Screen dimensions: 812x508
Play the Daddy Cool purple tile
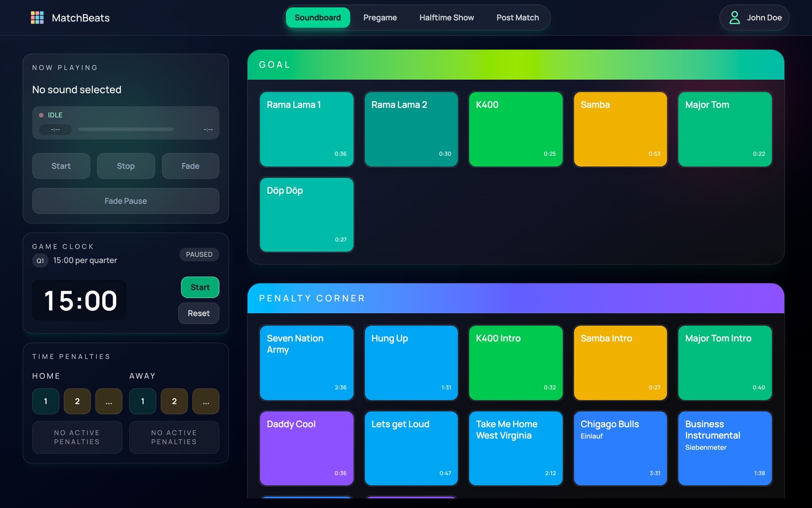coord(307,449)
